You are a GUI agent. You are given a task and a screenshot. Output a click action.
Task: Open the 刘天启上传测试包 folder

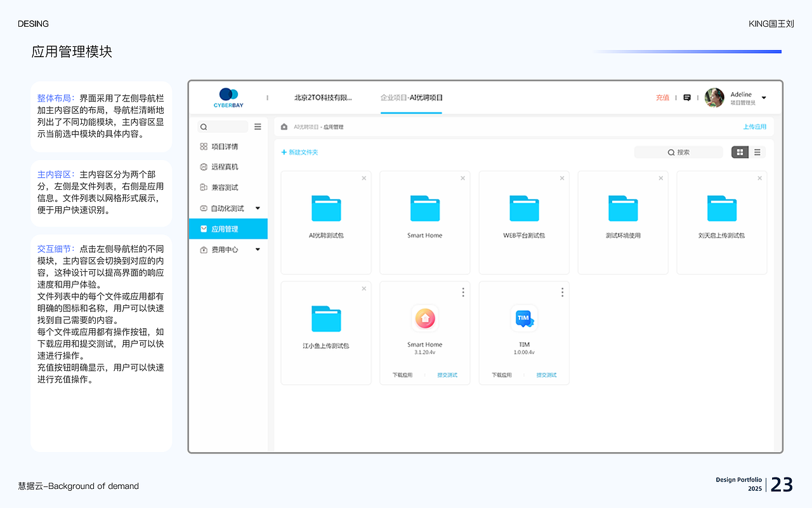722,208
